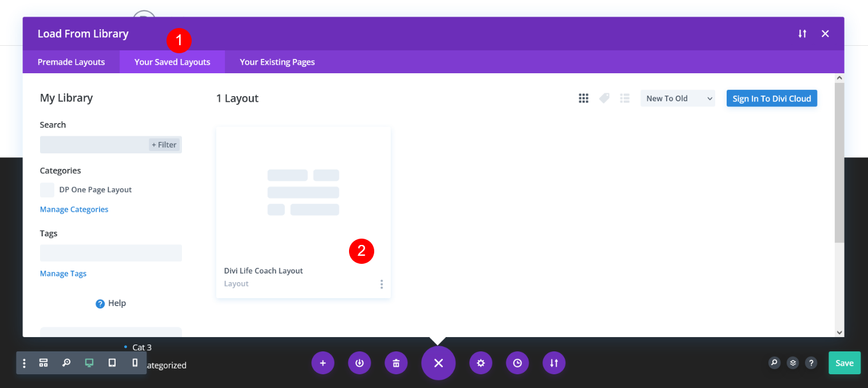The image size is (868, 388).
Task: Switch library display to list view
Action: click(624, 98)
